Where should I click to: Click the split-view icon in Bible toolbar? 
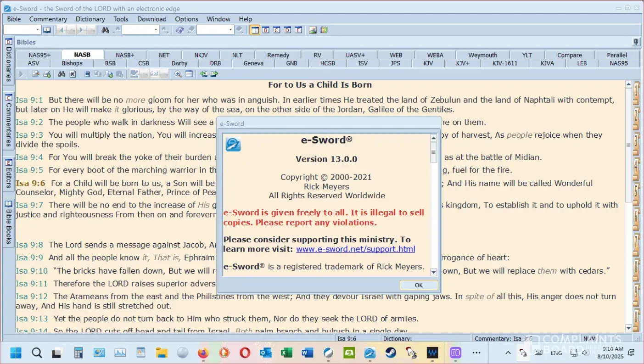click(x=189, y=74)
